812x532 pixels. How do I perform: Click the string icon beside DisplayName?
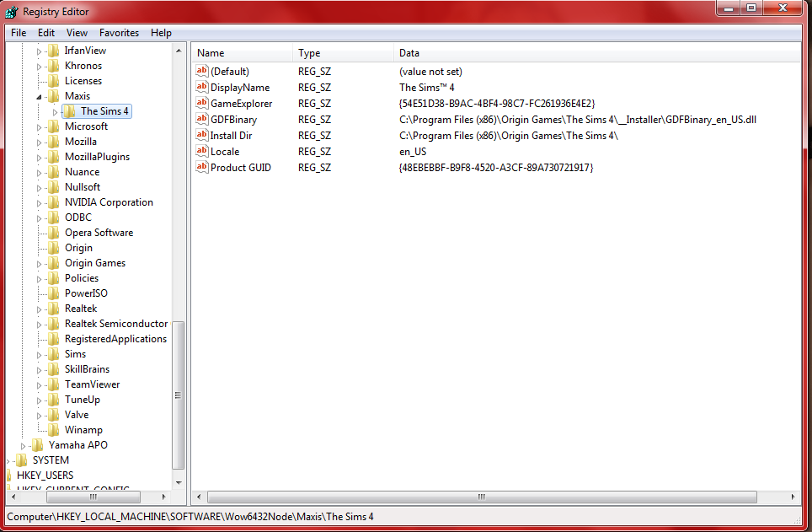(201, 87)
